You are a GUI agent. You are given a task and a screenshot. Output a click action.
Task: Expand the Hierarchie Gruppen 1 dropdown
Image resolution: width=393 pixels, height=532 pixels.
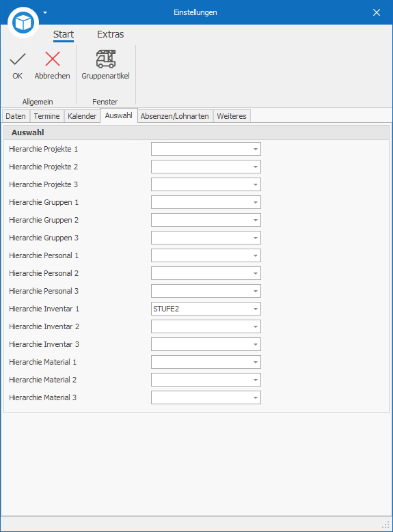pyautogui.click(x=256, y=202)
